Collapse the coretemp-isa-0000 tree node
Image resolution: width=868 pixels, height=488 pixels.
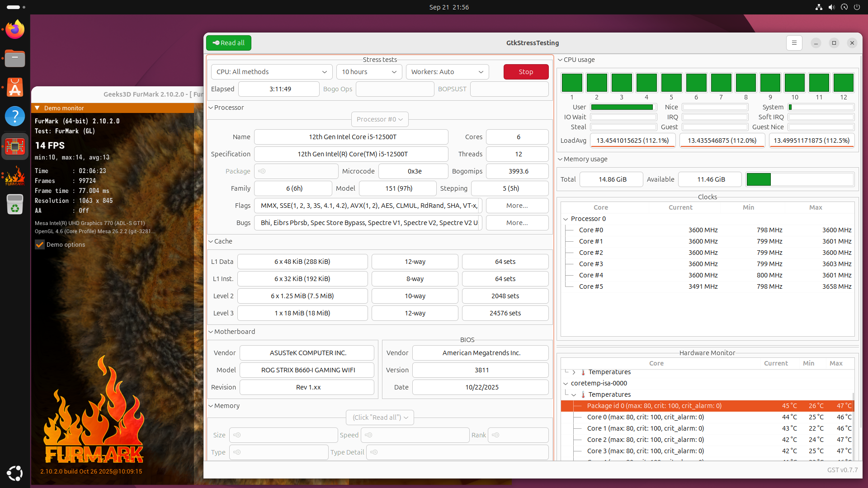[566, 383]
